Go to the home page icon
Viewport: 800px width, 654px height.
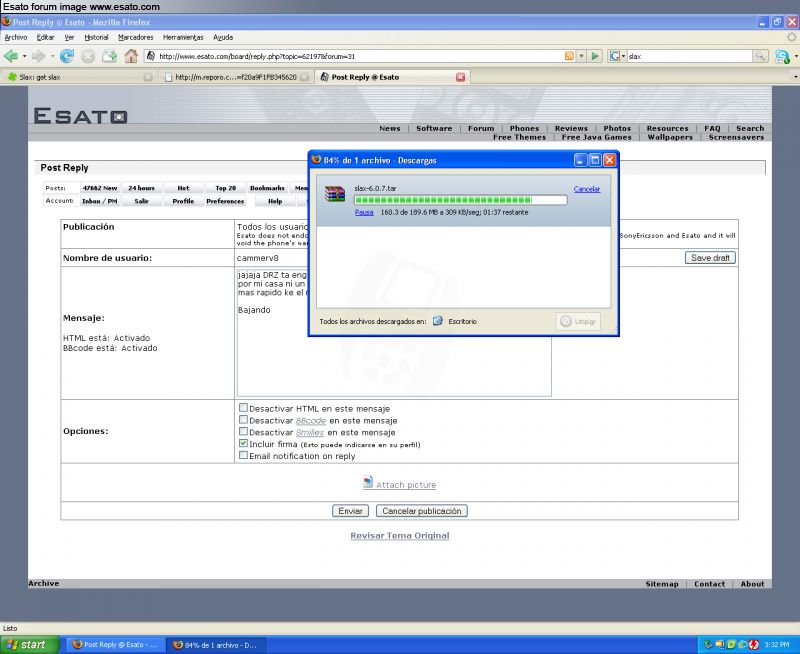tap(131, 56)
